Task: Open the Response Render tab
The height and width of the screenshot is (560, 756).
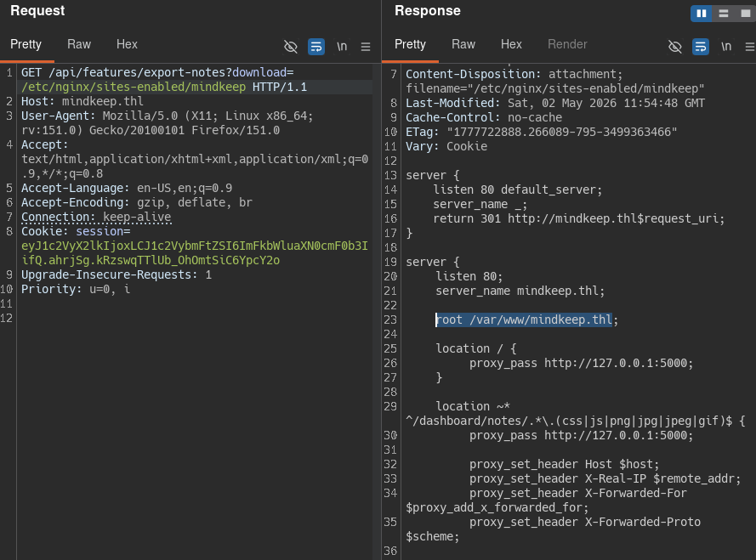Action: (x=567, y=44)
